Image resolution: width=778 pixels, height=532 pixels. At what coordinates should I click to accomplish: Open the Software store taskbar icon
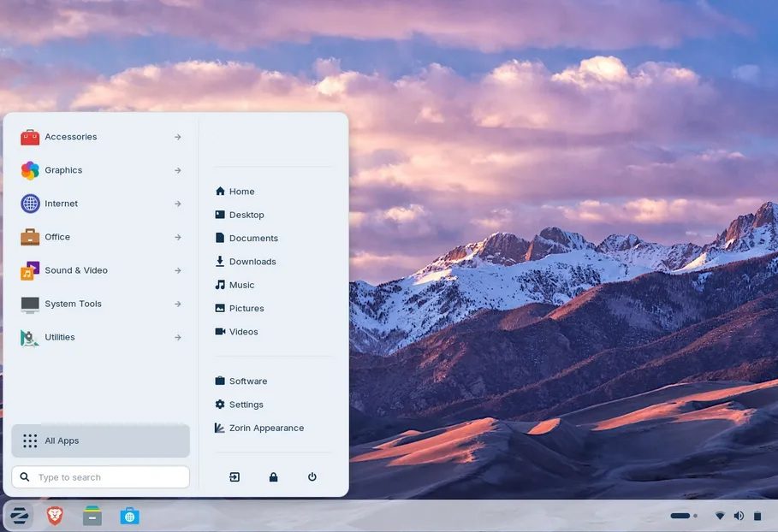(x=129, y=516)
